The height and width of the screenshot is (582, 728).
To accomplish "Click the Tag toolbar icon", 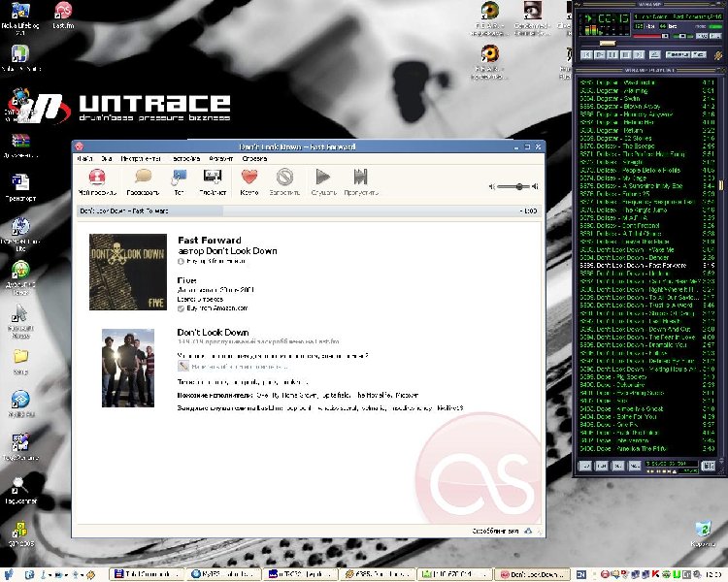I will 180,182.
